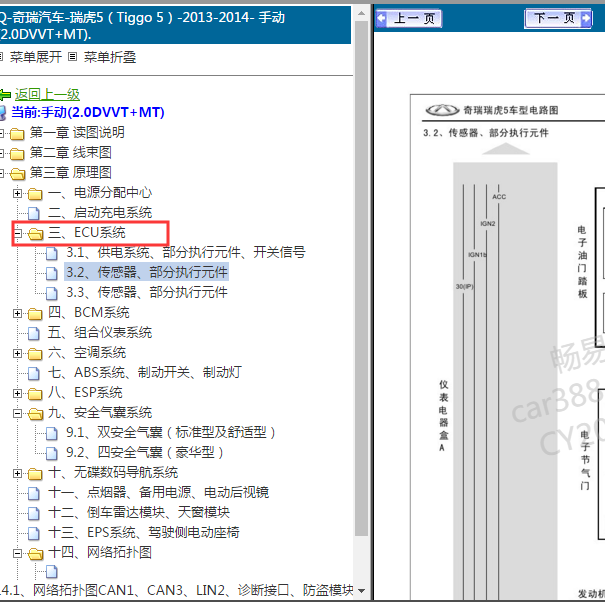Open 五、组合仪表系统 page

pyautogui.click(x=100, y=332)
